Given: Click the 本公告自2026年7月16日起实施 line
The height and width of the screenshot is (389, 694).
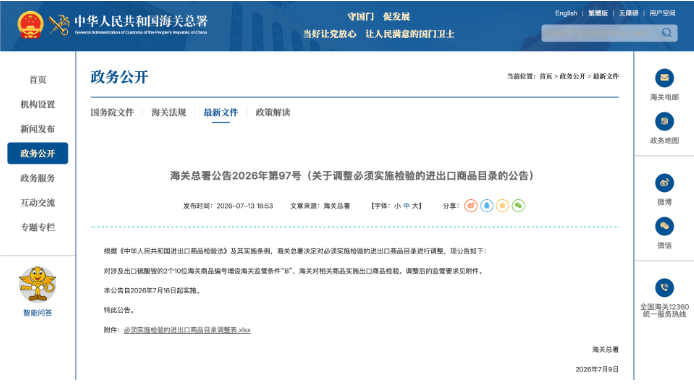Looking at the screenshot, I should 152,290.
